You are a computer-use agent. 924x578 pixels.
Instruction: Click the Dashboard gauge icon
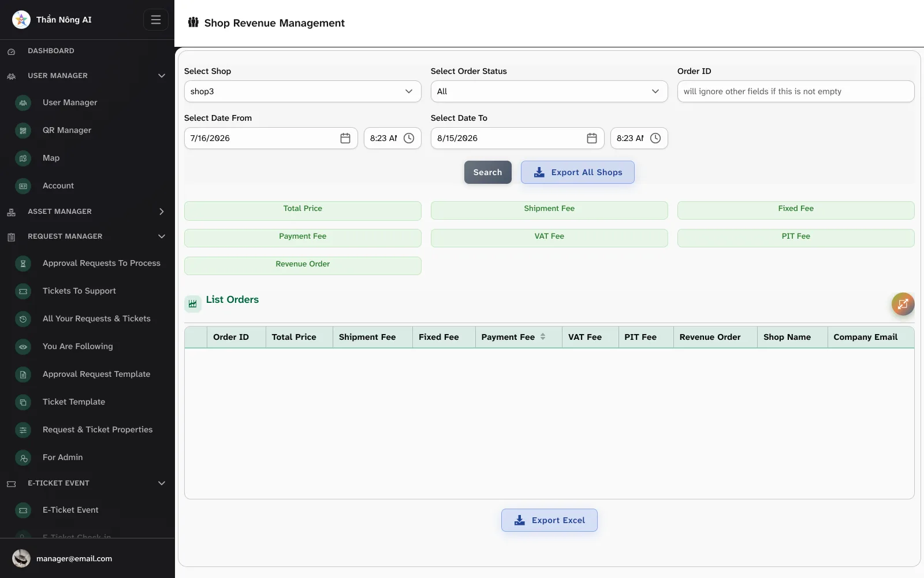pyautogui.click(x=11, y=51)
